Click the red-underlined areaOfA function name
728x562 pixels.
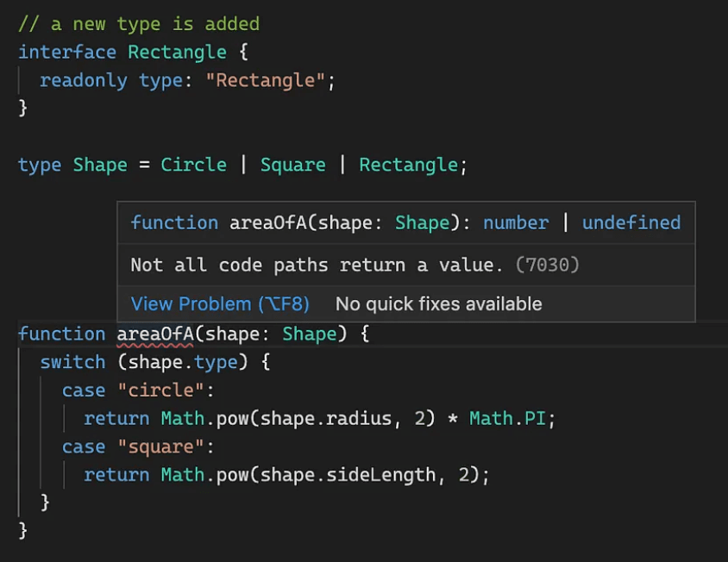(x=155, y=334)
